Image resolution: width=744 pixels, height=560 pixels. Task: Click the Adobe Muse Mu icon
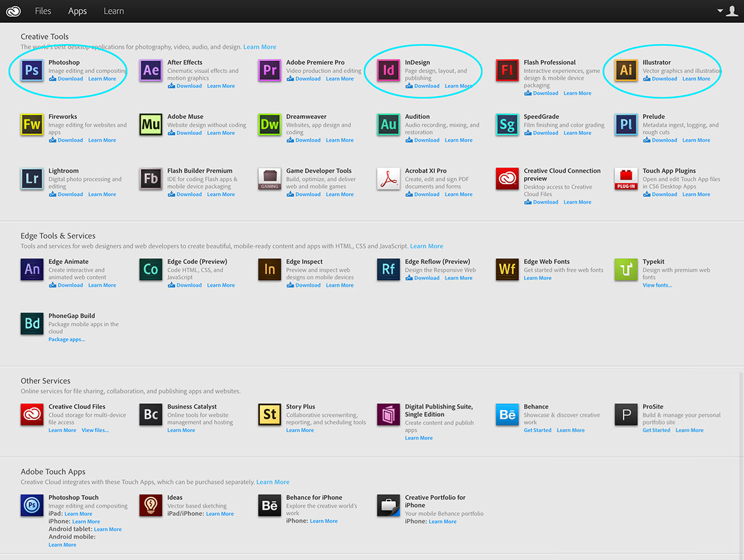(x=151, y=125)
